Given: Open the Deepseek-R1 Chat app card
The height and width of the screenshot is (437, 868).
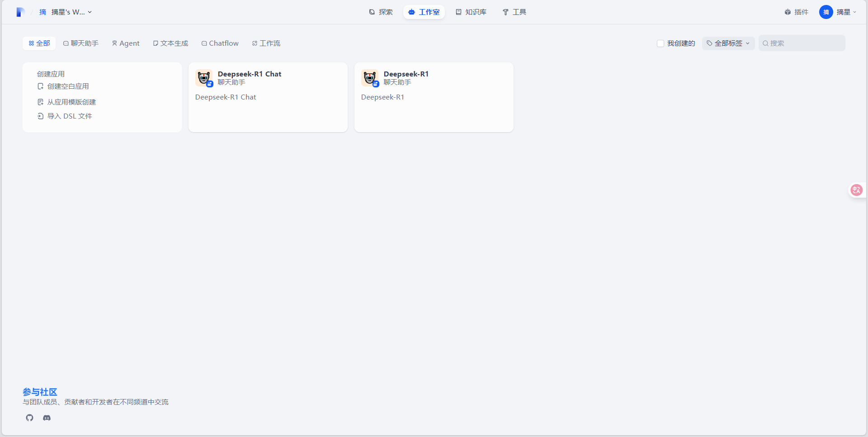Looking at the screenshot, I should (268, 97).
